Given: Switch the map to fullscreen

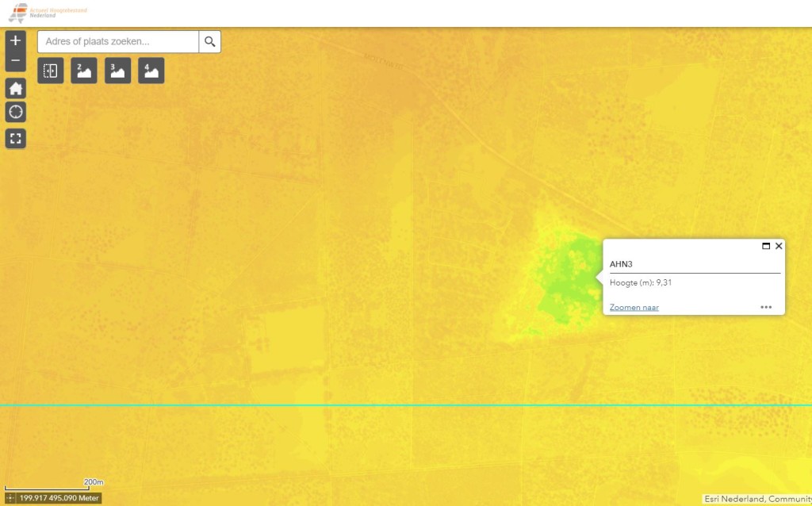Looking at the screenshot, I should coord(16,138).
